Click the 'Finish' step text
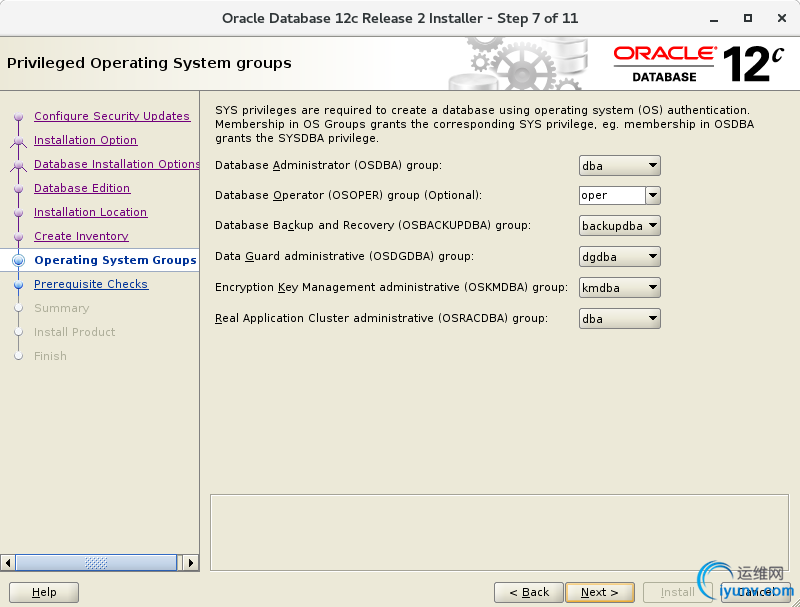This screenshot has width=800, height=607. [x=51, y=356]
